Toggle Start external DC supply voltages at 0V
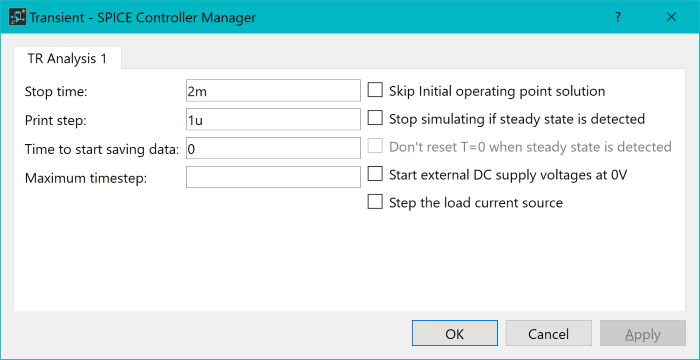This screenshot has width=700, height=360. click(x=375, y=174)
